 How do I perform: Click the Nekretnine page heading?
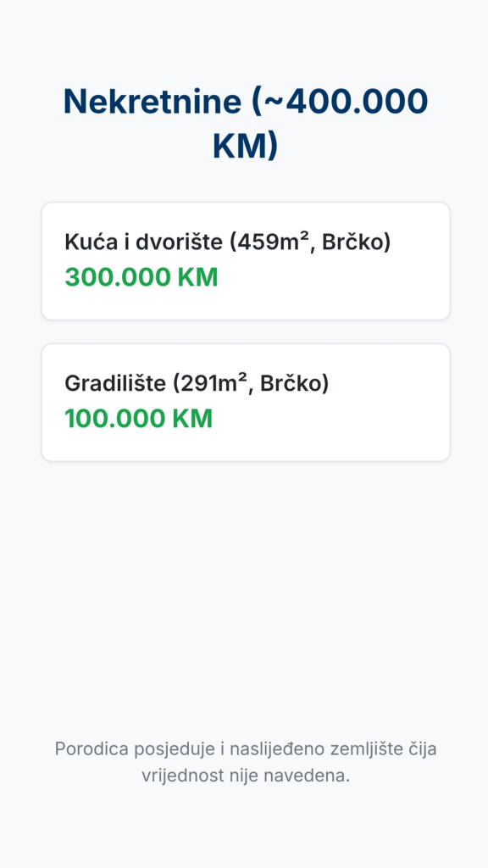pyautogui.click(x=245, y=124)
